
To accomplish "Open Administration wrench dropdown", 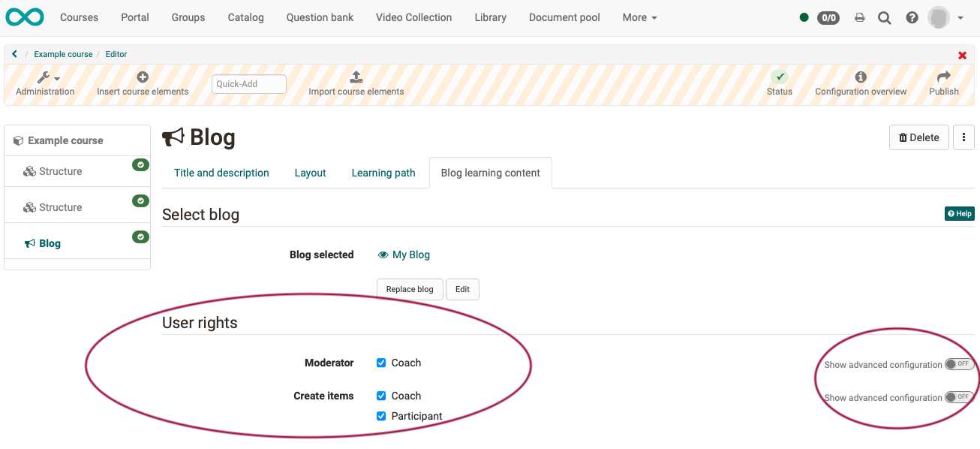I will tap(47, 77).
